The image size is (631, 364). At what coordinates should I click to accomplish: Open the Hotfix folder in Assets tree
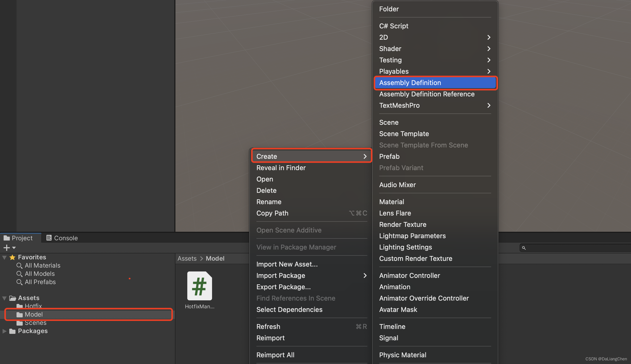coord(33,306)
